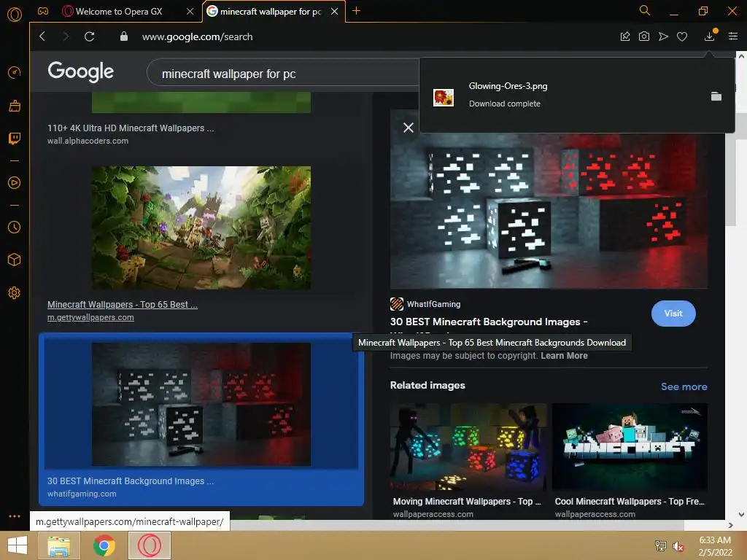Open the Easy Setup sliders icon
The image size is (747, 560).
click(733, 36)
